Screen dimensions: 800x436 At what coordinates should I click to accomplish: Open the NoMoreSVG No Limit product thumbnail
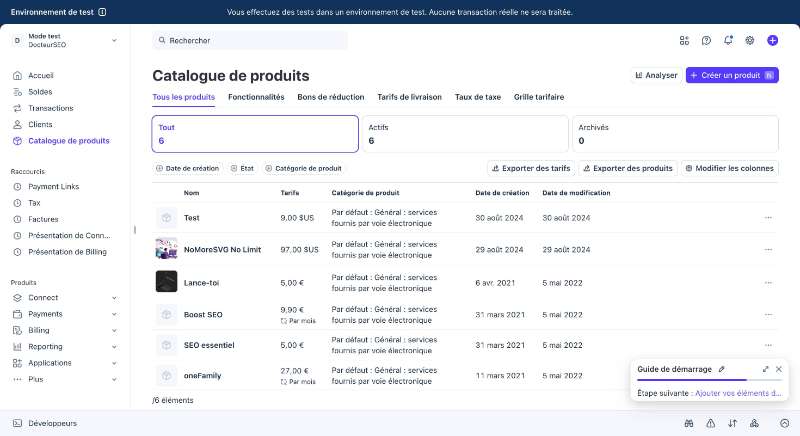click(166, 248)
